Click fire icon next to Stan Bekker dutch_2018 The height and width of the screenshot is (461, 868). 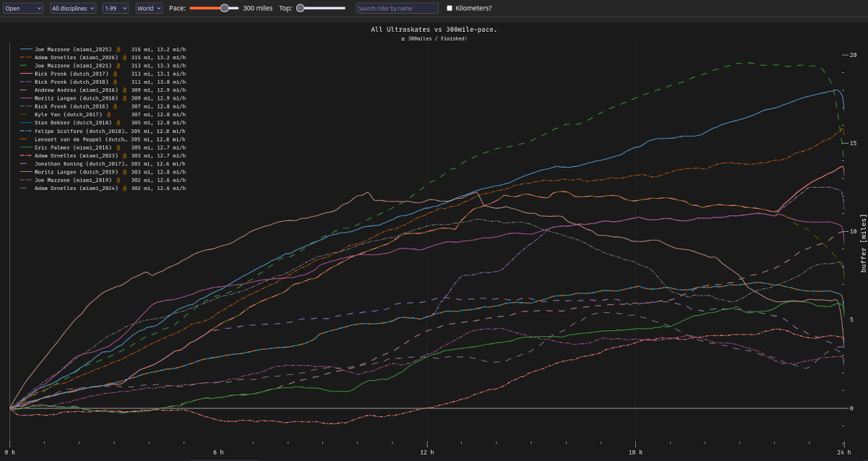click(118, 123)
